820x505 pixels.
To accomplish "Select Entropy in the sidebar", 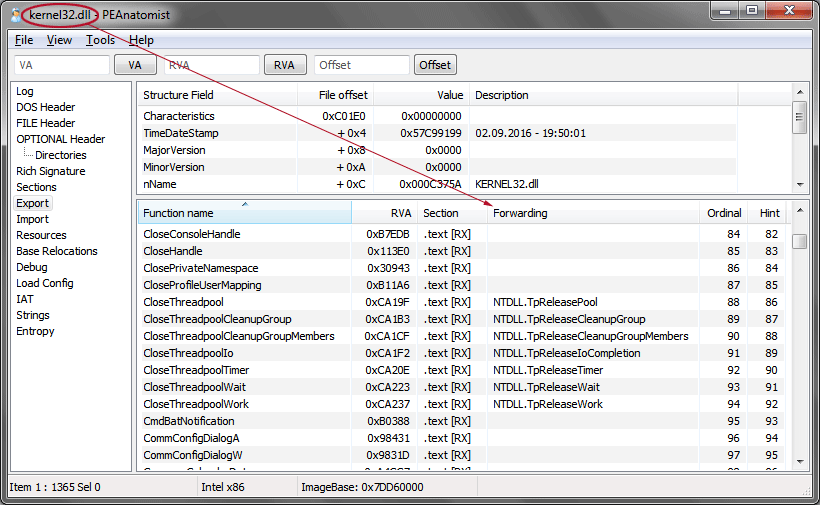I will click(35, 331).
